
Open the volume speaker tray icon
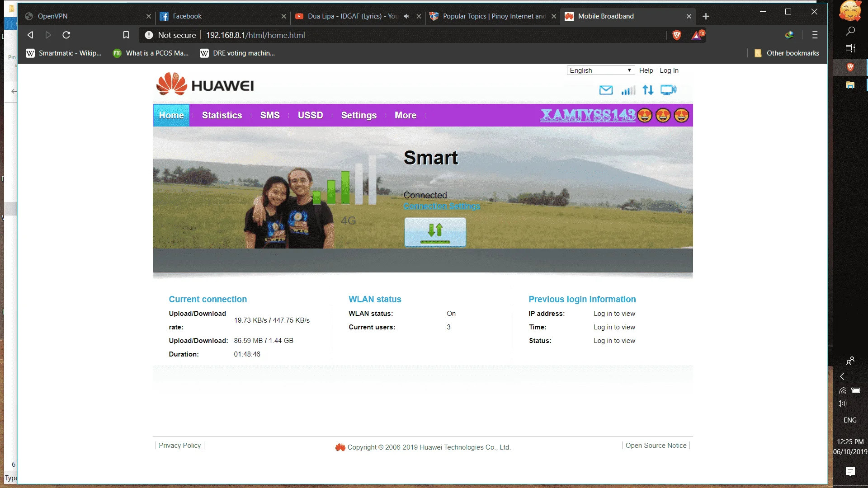(842, 404)
